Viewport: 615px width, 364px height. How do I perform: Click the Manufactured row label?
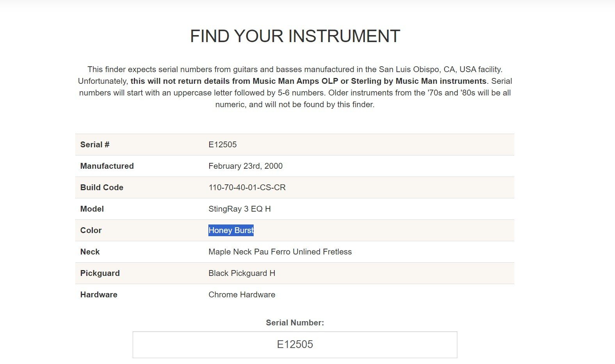[107, 166]
